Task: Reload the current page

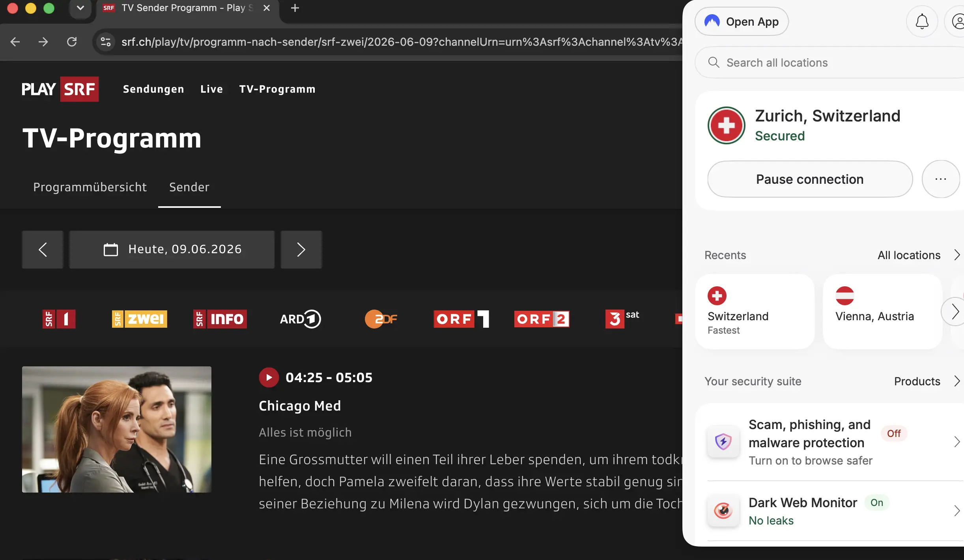Action: coord(72,42)
